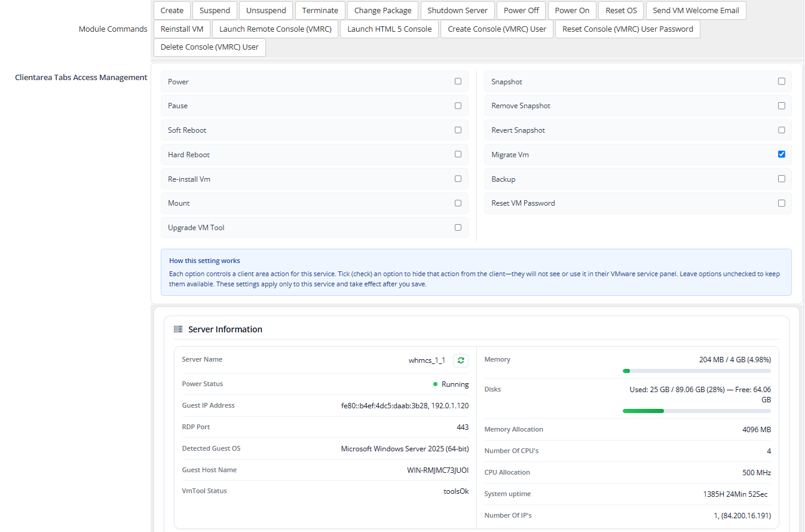This screenshot has width=805, height=532.
Task: Tick the Snapshot checkbox
Action: click(781, 81)
